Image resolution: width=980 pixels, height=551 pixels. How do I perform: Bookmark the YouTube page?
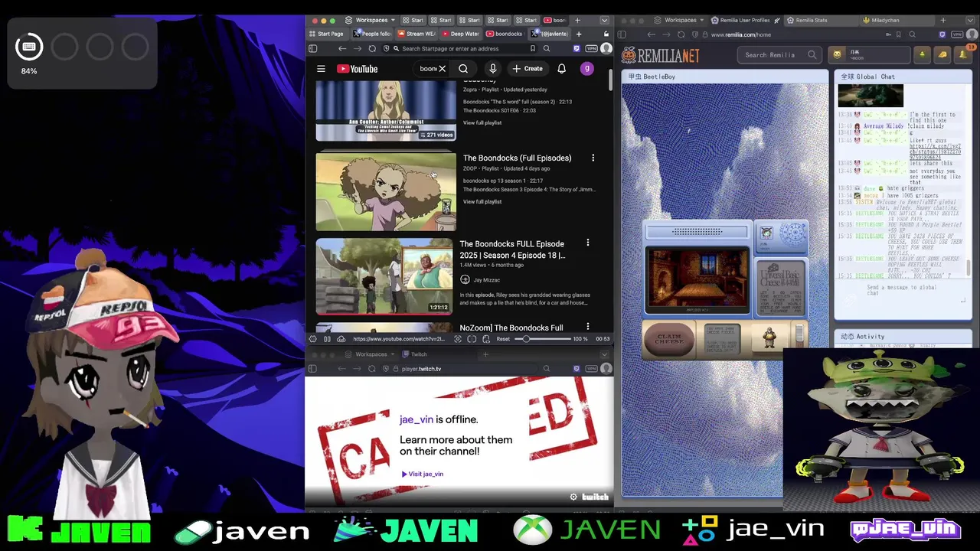click(533, 48)
